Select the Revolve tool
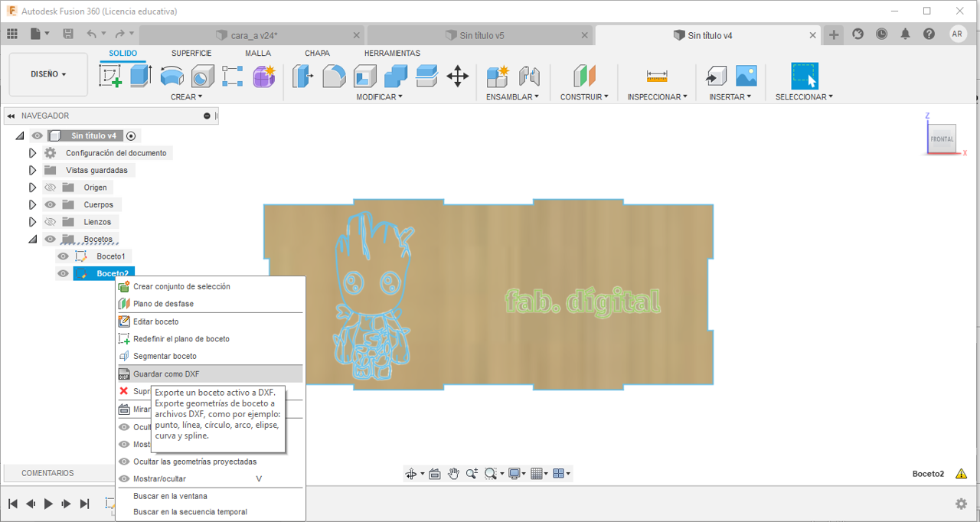This screenshot has width=980, height=522. coord(172,76)
